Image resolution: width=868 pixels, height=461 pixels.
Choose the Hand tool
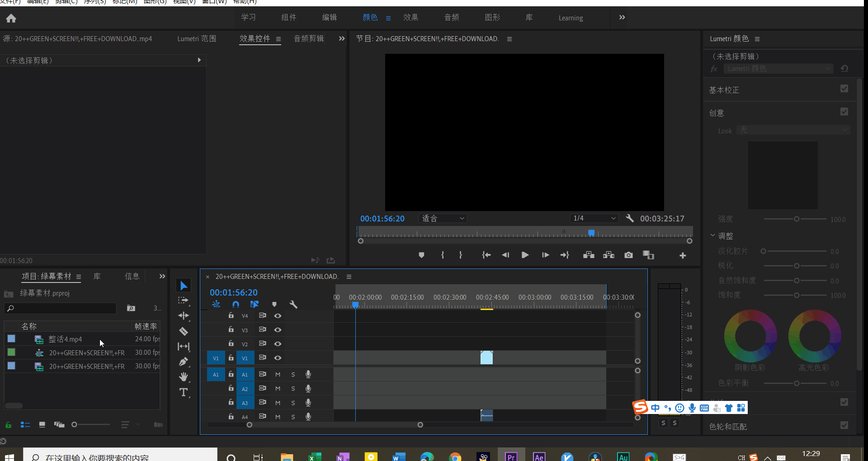point(184,376)
